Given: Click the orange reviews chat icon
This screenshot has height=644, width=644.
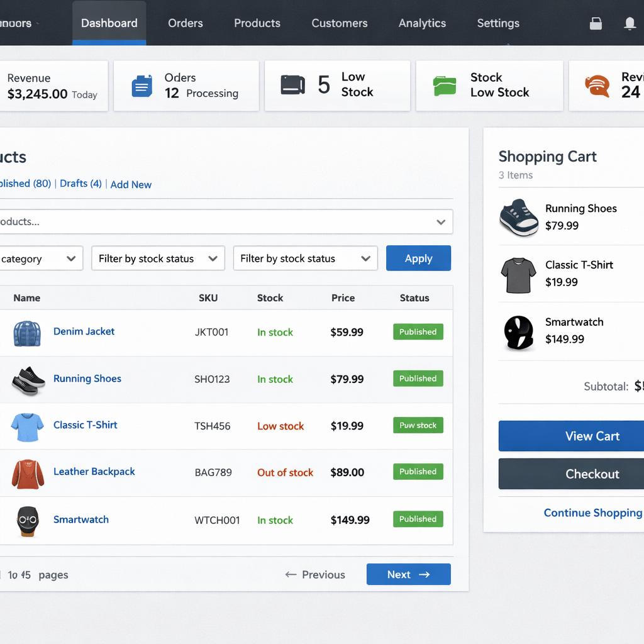Looking at the screenshot, I should pos(597,86).
